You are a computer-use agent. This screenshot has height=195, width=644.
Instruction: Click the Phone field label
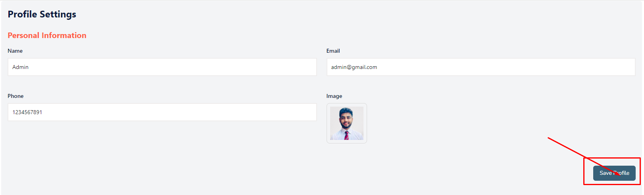15,96
